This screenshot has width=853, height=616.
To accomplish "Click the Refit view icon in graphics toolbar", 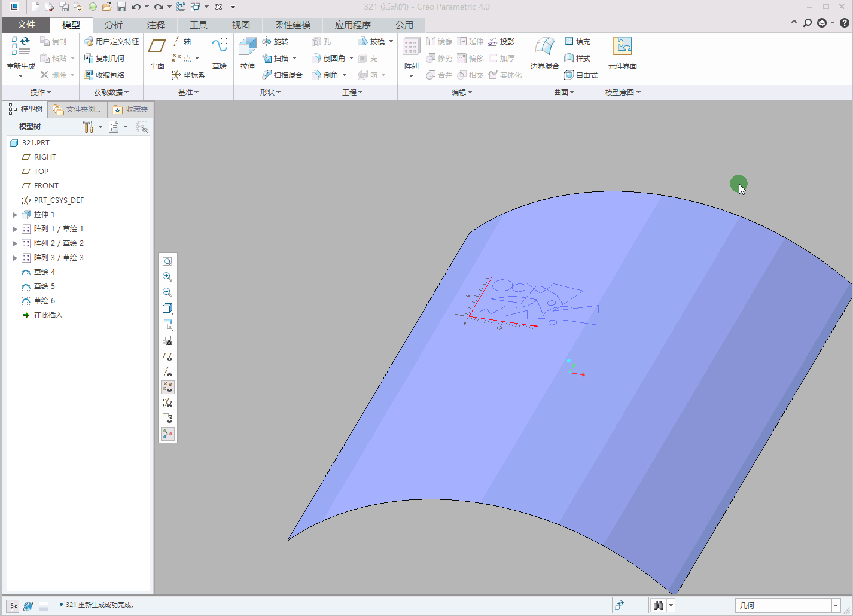I will (167, 261).
